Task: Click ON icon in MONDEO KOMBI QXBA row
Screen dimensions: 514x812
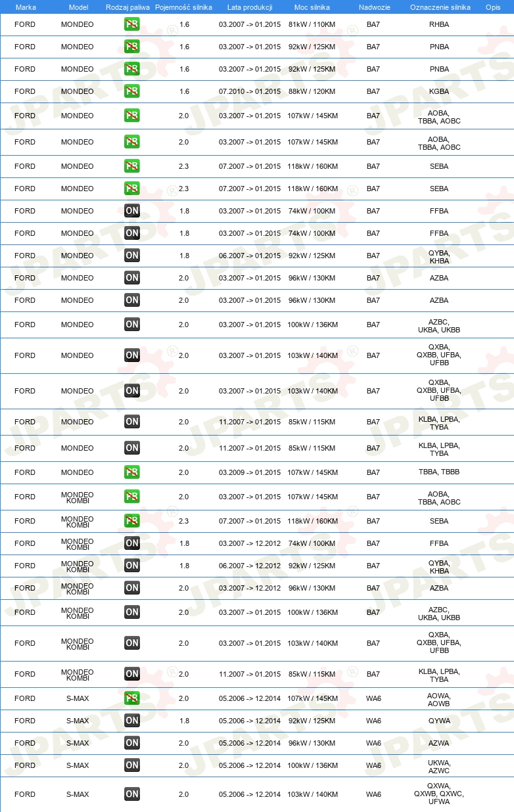Action: click(x=132, y=643)
